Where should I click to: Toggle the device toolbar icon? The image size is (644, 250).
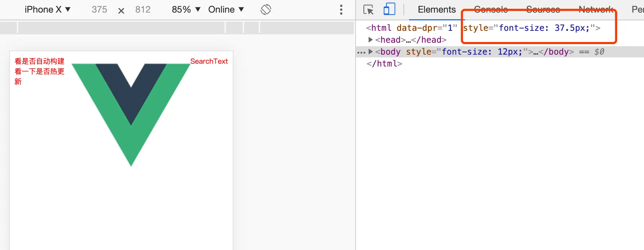point(389,9)
